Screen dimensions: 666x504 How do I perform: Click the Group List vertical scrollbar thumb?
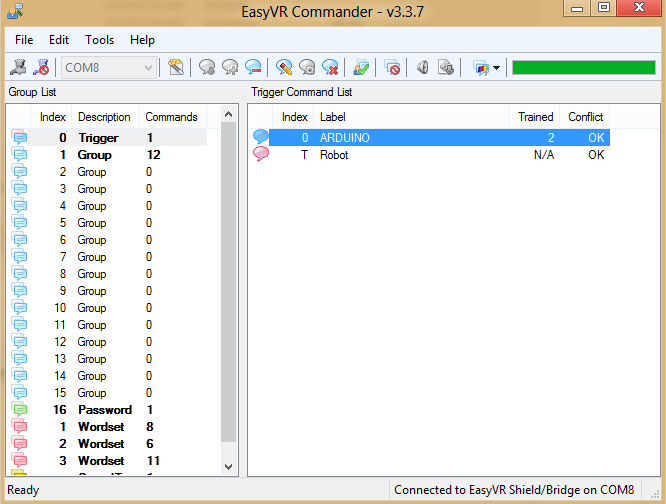click(x=229, y=282)
